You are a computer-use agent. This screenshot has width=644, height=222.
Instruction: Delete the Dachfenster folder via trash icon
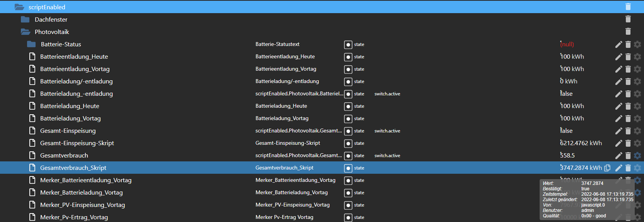[x=628, y=19]
